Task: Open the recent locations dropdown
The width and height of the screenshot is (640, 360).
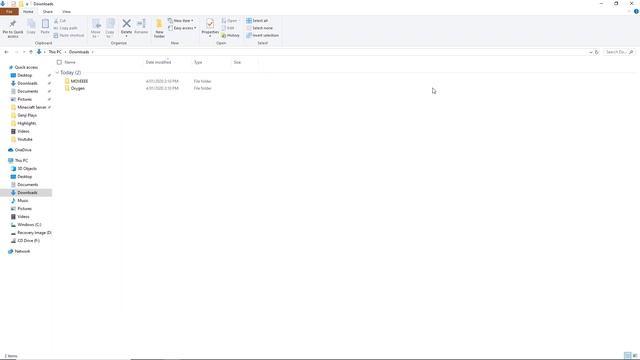Action: click(x=24, y=52)
